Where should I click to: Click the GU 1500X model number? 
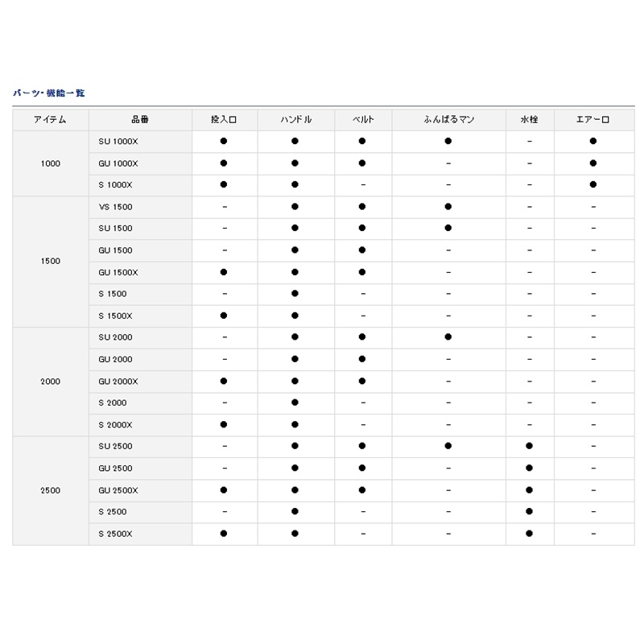118,272
